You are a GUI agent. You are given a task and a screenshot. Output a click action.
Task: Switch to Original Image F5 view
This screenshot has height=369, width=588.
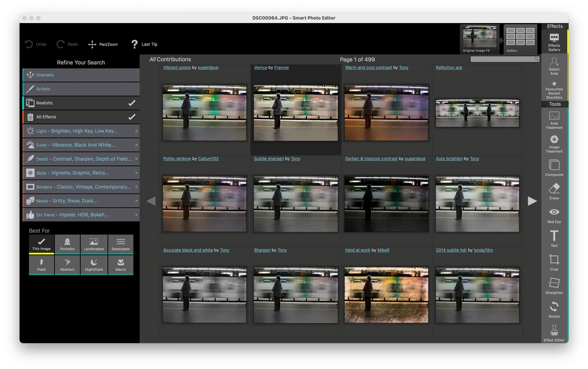pyautogui.click(x=480, y=39)
